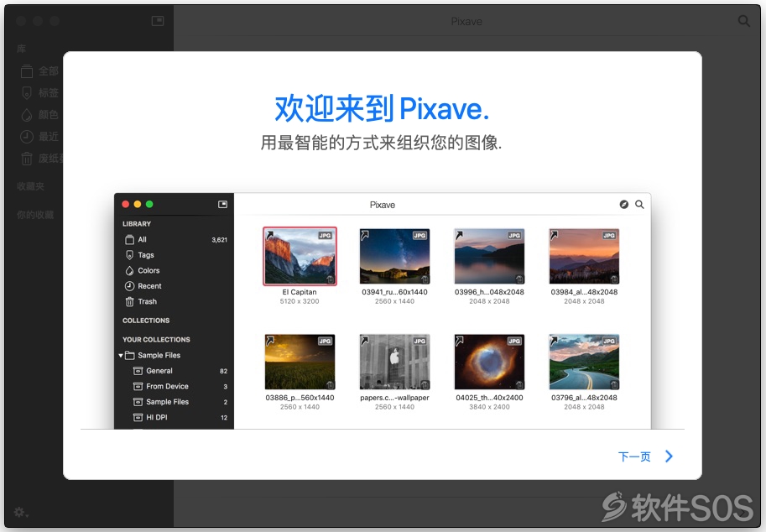Image resolution: width=766 pixels, height=532 pixels.
Task: Click alias arrow icon on nebula thumbnail
Action: coord(460,341)
